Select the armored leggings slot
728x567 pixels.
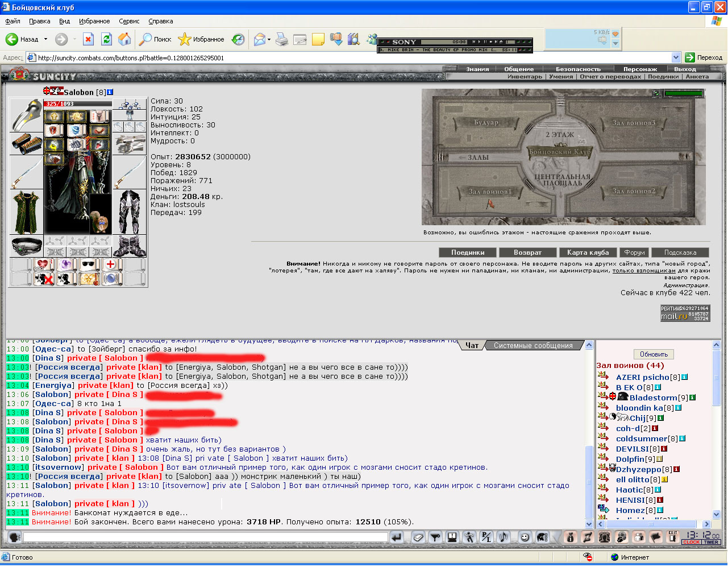point(129,212)
